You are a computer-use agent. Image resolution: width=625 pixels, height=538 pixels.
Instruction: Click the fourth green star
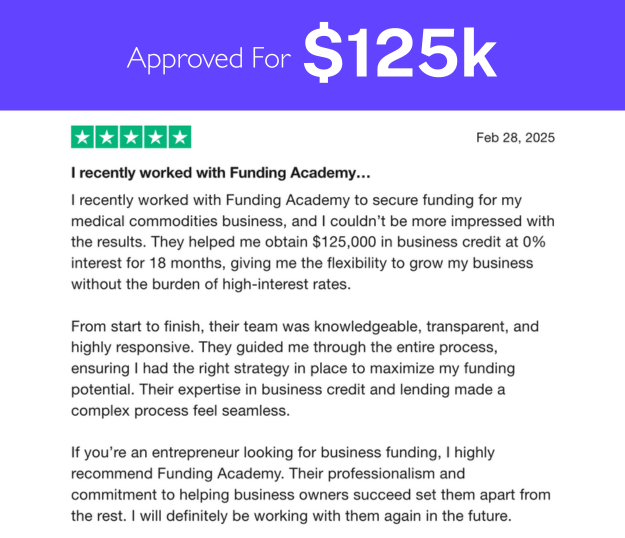155,137
